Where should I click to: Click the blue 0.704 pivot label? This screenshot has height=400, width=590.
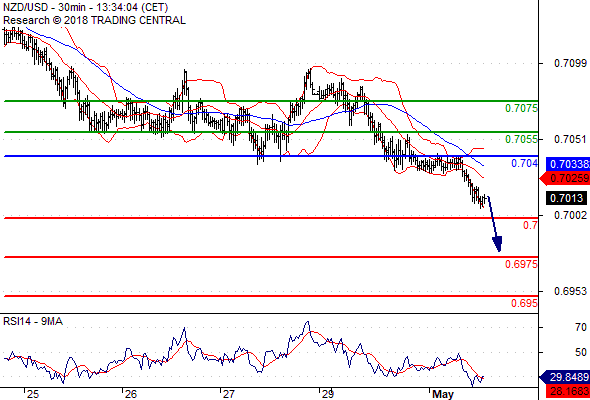525,163
